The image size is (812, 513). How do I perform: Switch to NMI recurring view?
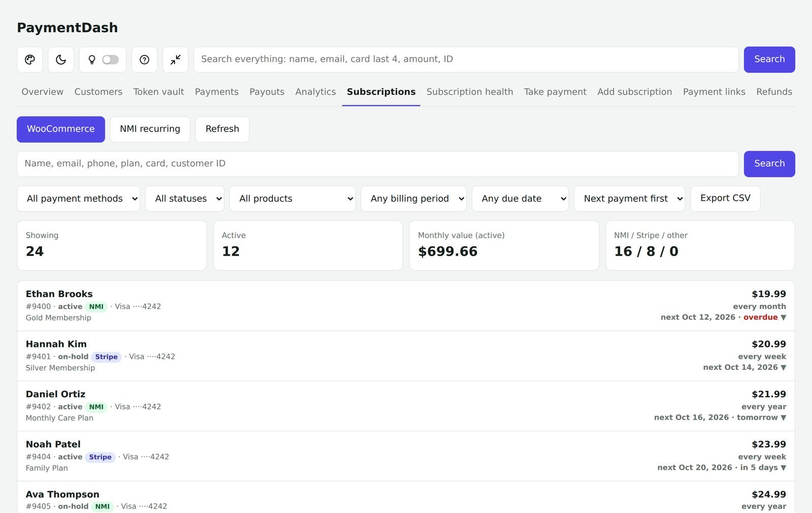click(x=150, y=129)
